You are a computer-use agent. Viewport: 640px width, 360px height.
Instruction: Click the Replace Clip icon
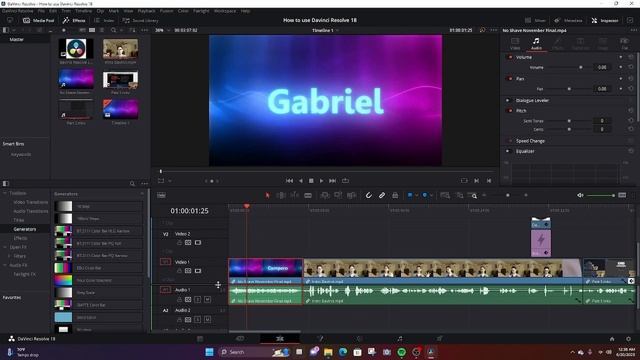[x=351, y=196]
